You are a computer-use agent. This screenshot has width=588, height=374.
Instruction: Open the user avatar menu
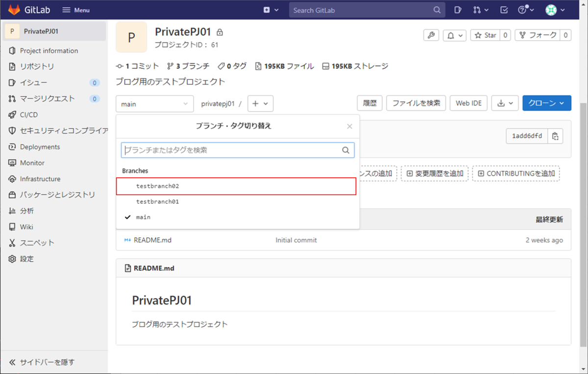point(555,10)
